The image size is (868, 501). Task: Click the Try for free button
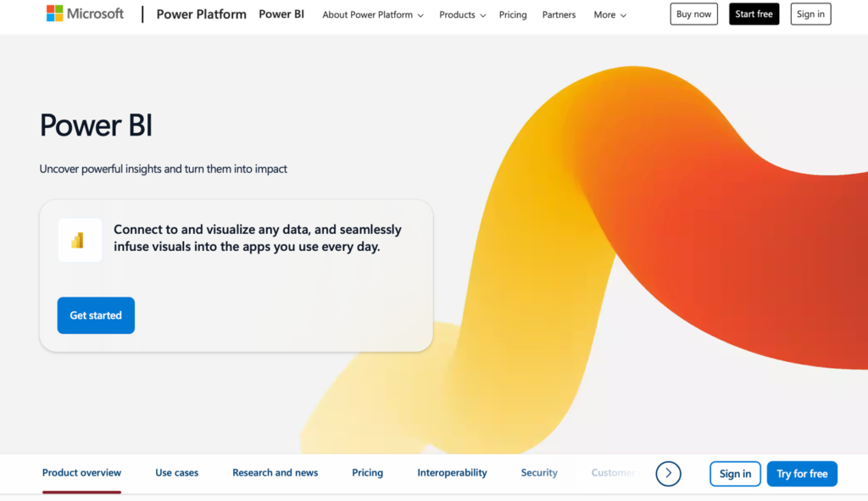802,474
